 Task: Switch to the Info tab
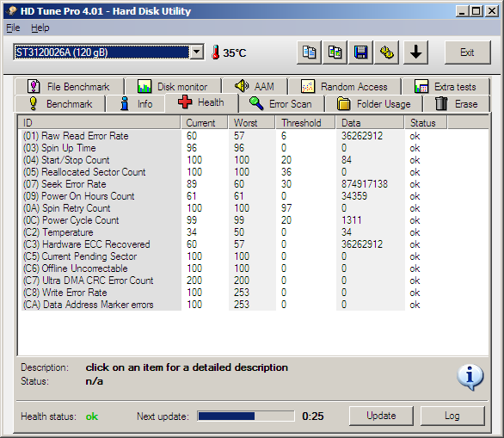(136, 104)
